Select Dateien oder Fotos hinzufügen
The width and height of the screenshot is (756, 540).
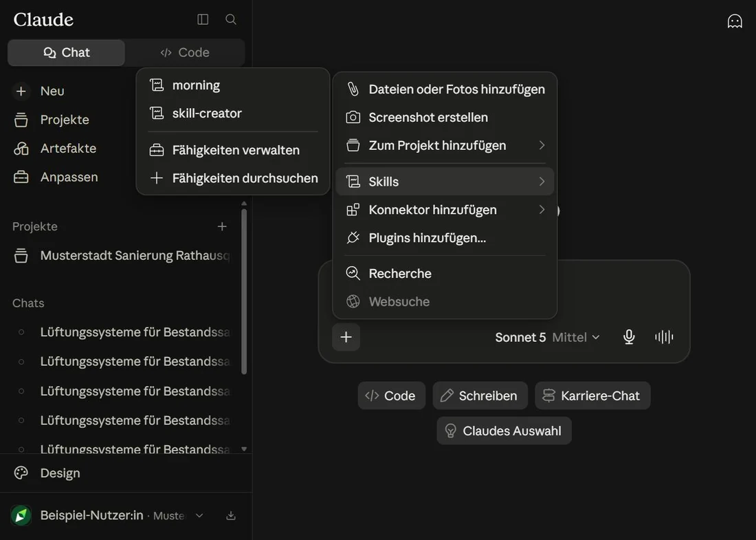click(x=445, y=89)
